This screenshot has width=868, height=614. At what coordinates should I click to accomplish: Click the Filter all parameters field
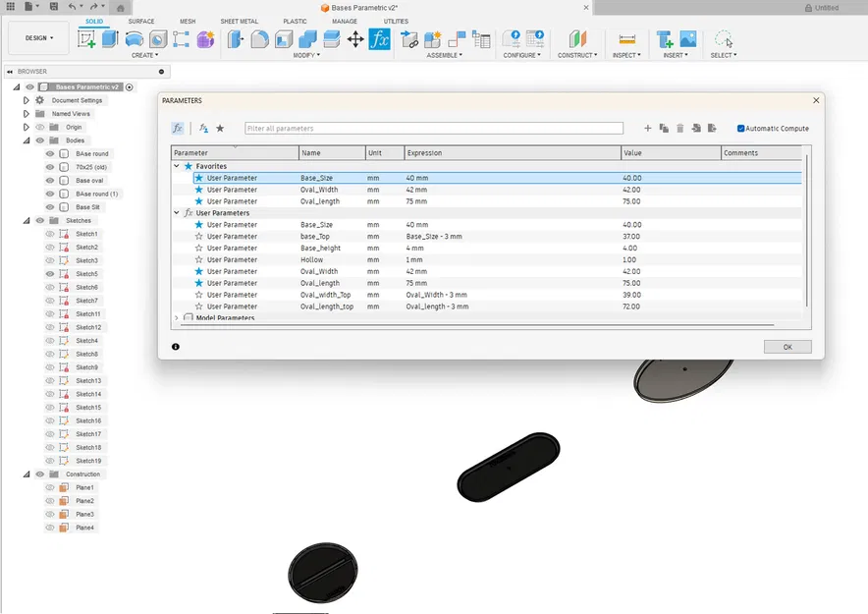434,129
